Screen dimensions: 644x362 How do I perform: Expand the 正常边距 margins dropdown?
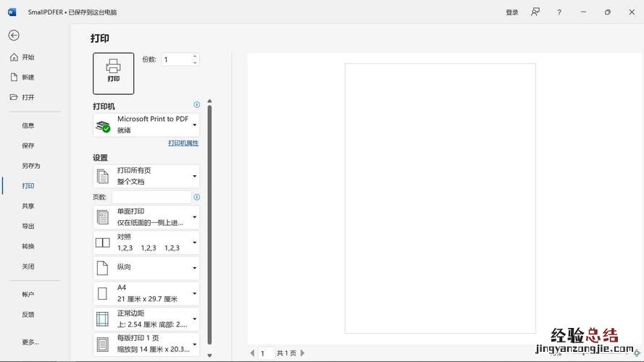pyautogui.click(x=146, y=319)
